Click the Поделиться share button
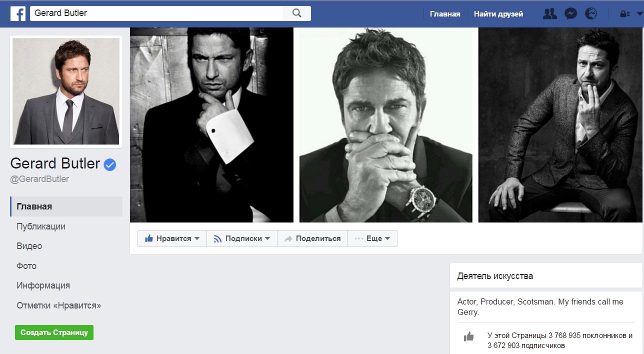The width and height of the screenshot is (644, 354). [312, 238]
